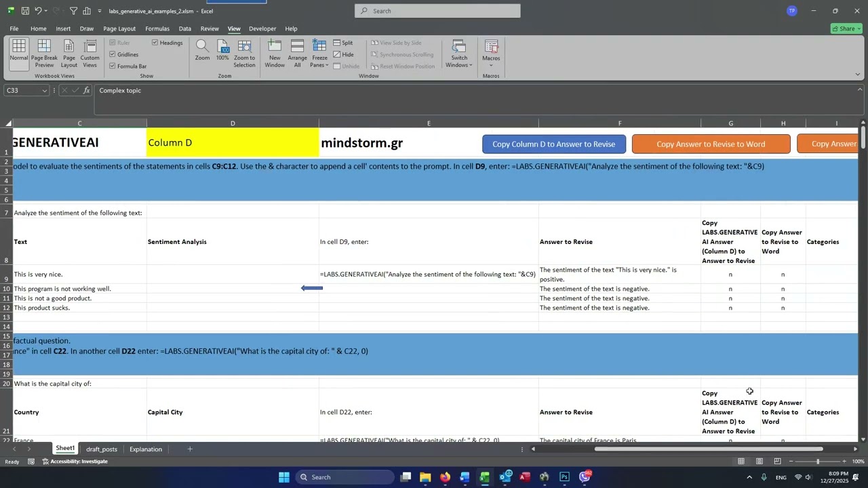Image resolution: width=868 pixels, height=488 pixels.
Task: Open Firefox from the taskbar
Action: (445, 477)
